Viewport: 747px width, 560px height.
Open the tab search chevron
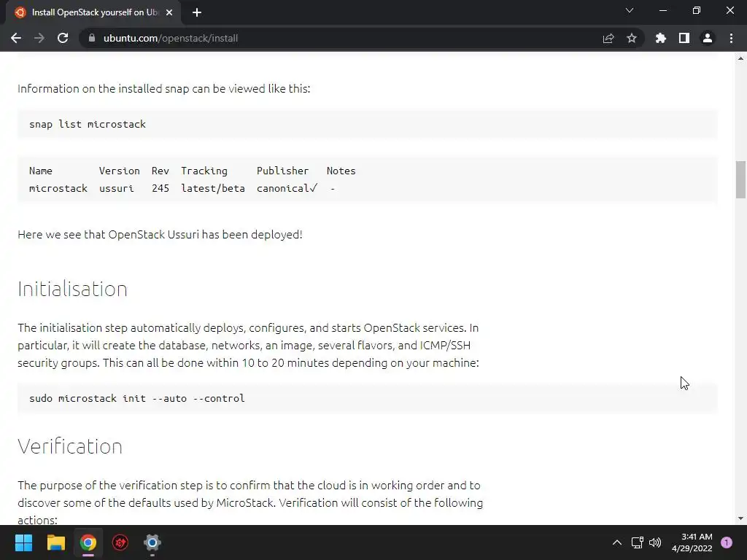click(x=630, y=10)
